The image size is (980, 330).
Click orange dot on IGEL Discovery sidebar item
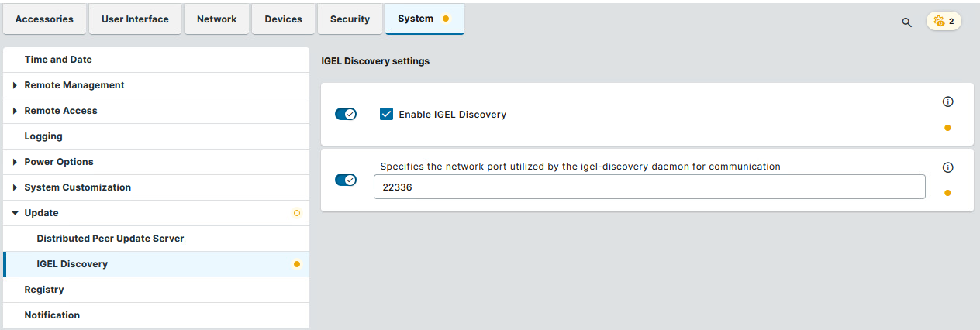click(x=296, y=264)
